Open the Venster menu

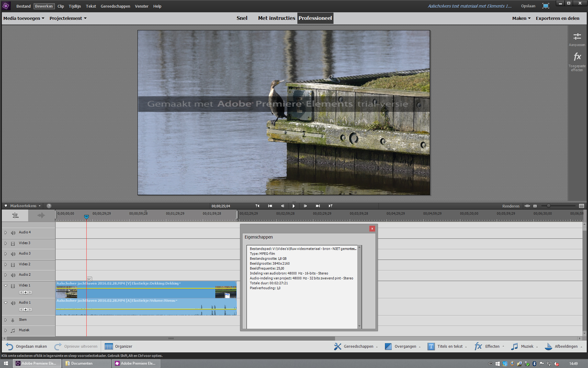coord(141,6)
